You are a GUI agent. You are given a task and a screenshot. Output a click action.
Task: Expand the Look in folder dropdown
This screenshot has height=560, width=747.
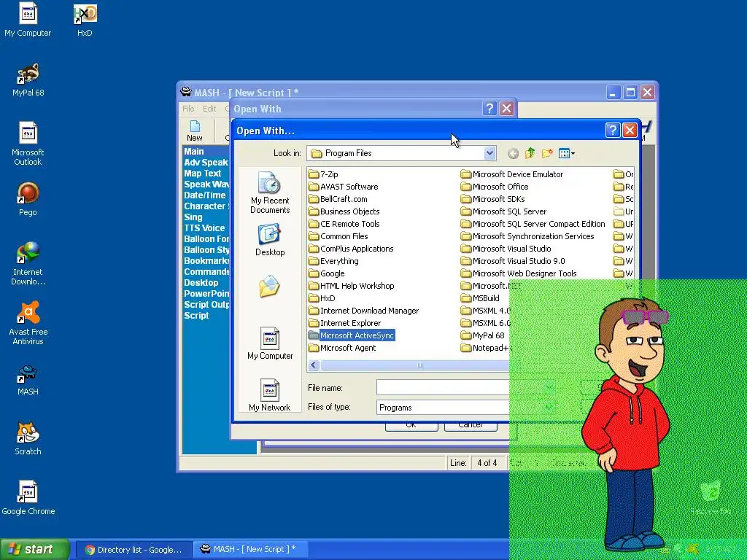489,153
